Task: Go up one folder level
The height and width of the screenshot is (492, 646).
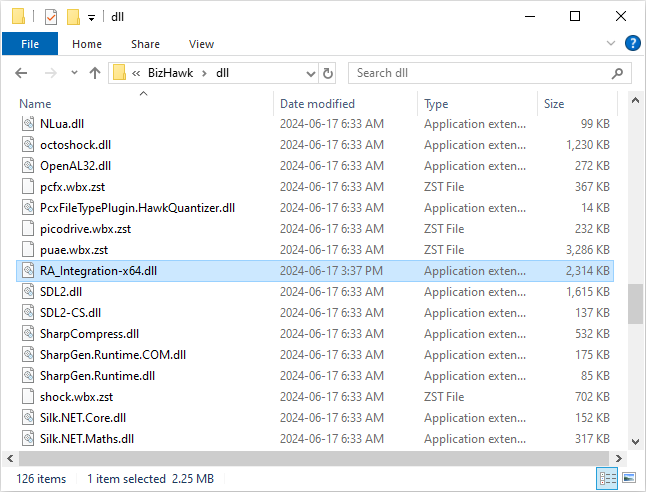Action: (95, 73)
